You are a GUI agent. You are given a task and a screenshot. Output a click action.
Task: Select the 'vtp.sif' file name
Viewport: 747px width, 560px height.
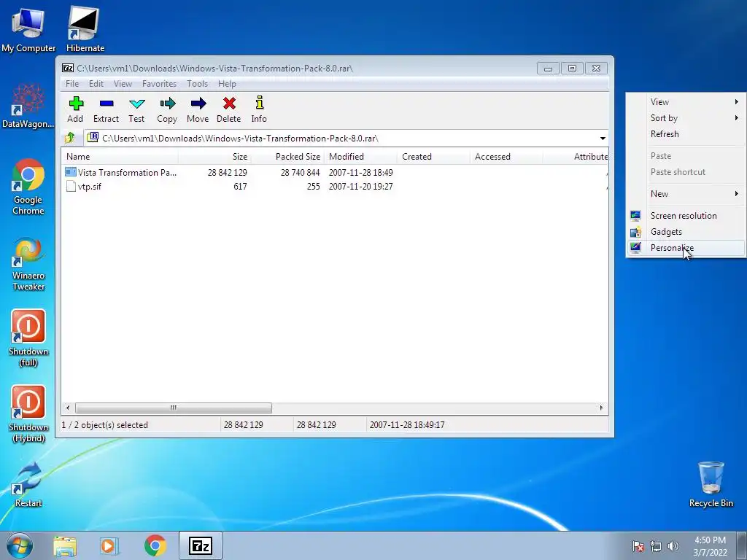90,187
